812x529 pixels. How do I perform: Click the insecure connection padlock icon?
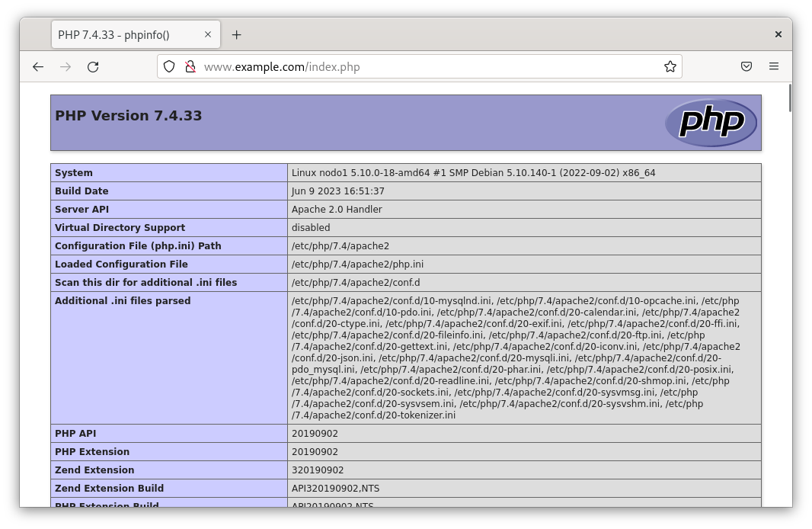coord(190,67)
